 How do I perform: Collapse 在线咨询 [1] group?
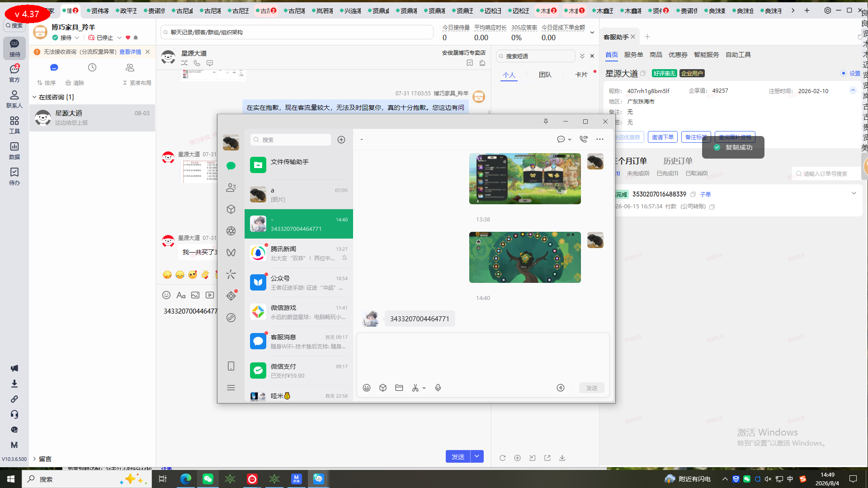(34, 97)
